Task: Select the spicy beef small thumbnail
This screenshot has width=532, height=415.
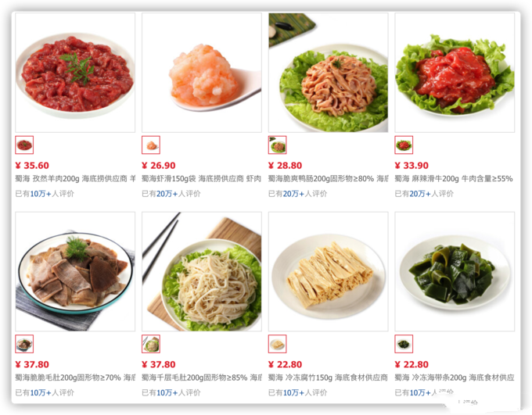Action: (404, 145)
